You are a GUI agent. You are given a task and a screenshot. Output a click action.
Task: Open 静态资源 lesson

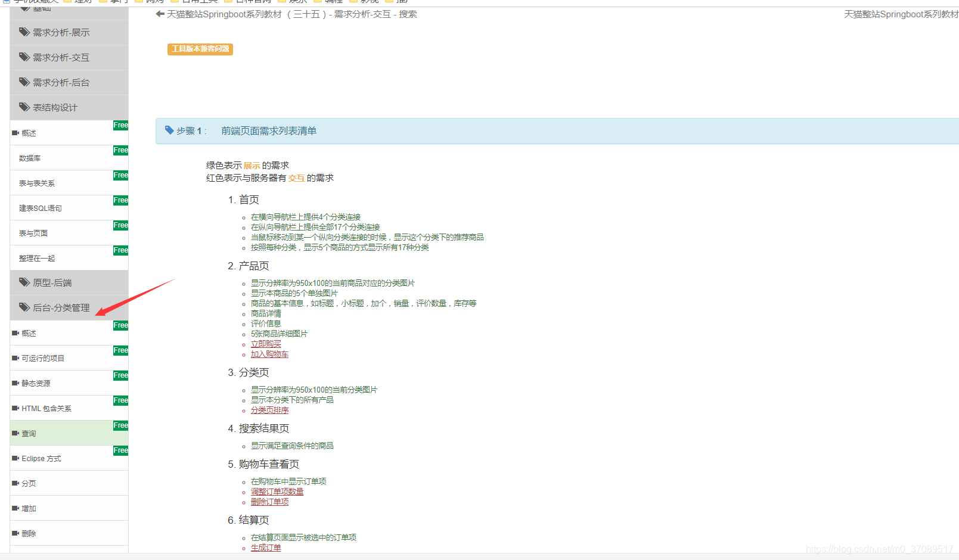69,383
